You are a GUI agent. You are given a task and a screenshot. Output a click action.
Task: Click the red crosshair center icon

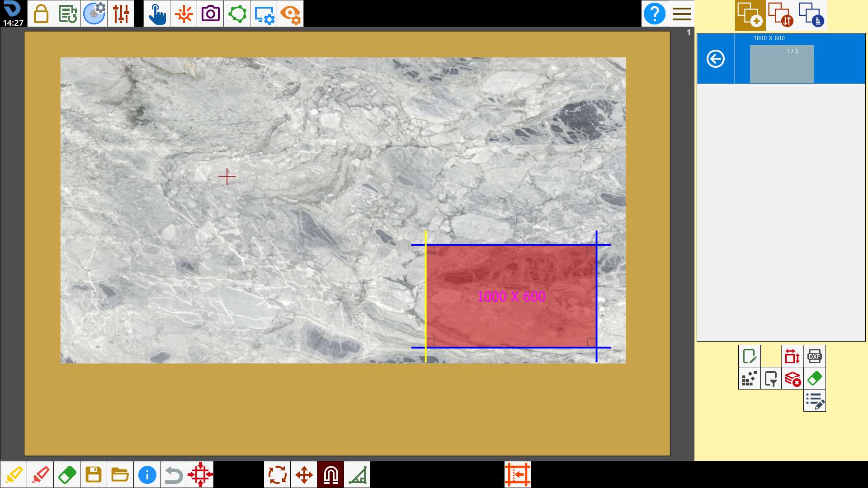click(200, 474)
